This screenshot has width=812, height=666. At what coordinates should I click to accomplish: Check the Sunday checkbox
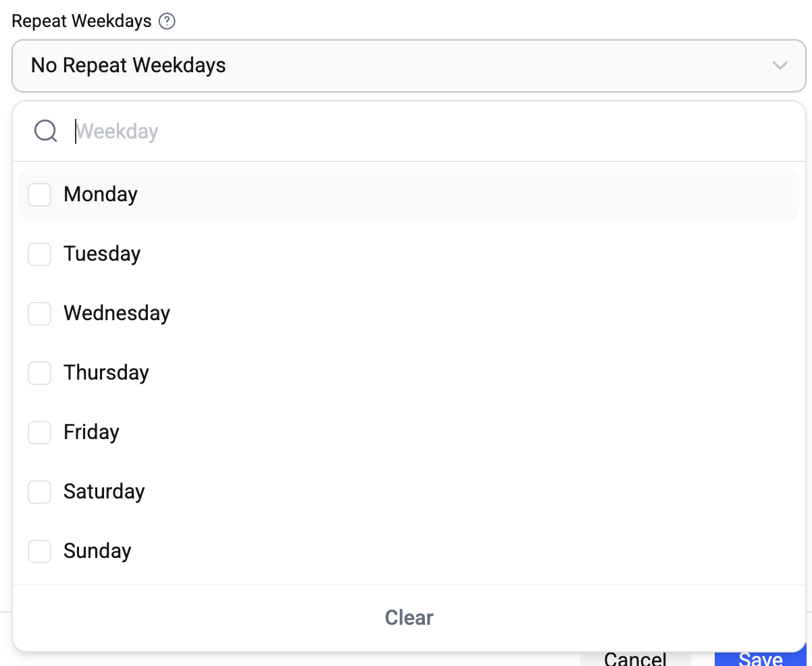click(x=40, y=552)
